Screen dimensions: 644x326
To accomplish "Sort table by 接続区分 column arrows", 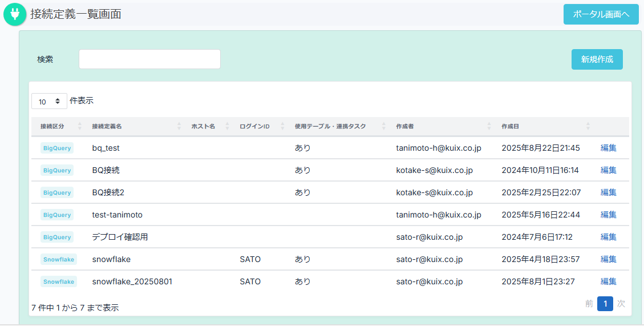I will point(79,126).
